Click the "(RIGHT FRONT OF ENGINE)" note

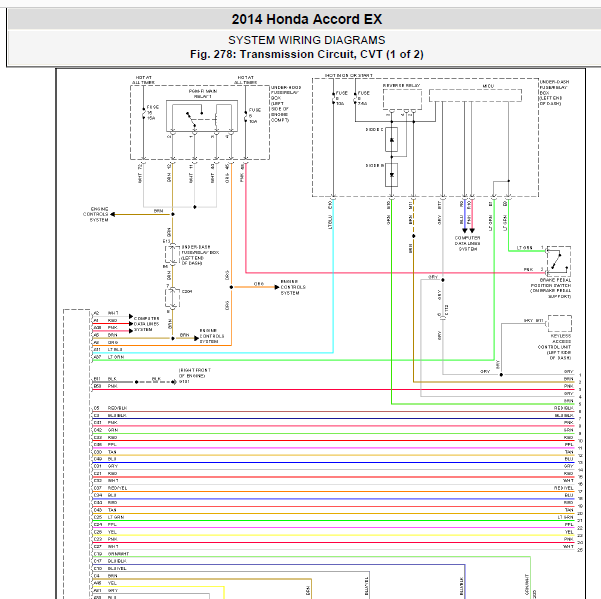[195, 373]
